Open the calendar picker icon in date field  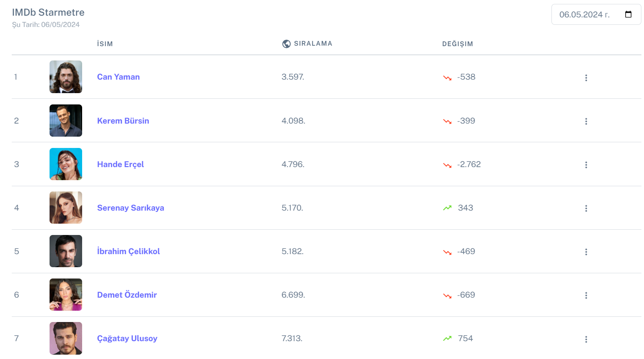[628, 14]
